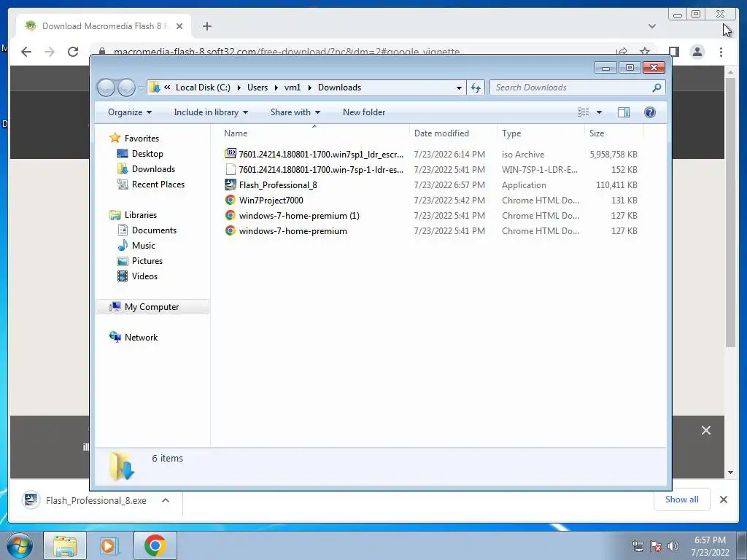Viewport: 747px width, 560px height.
Task: Dismiss the page's bottom banner with X
Action: click(x=706, y=430)
